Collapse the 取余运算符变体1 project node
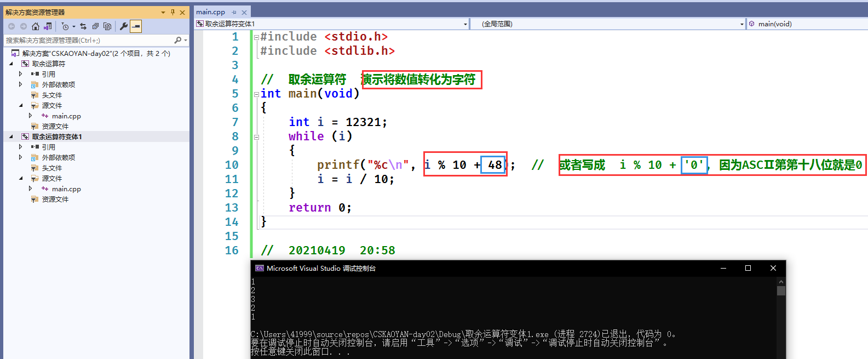Screen dimensions: 868x359 click(11, 136)
